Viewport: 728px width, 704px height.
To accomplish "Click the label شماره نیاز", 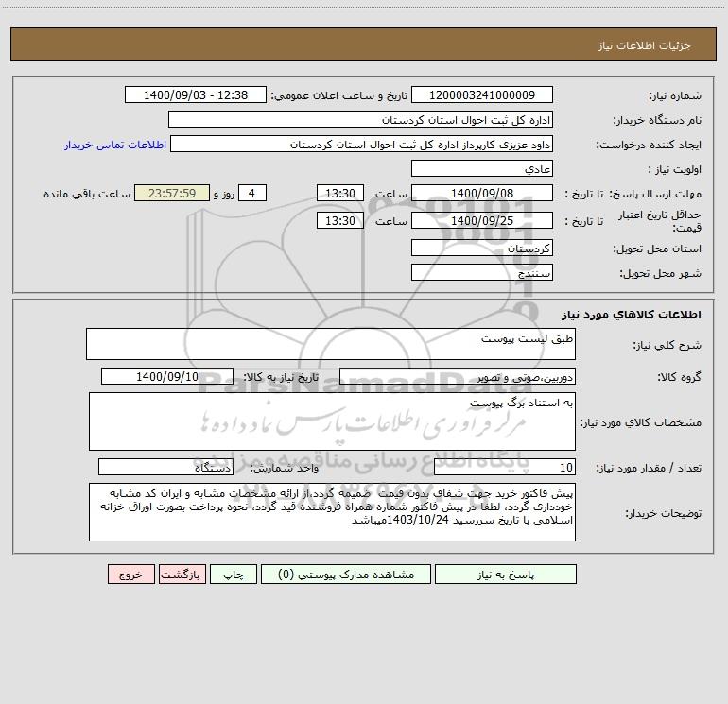I will 675,95.
